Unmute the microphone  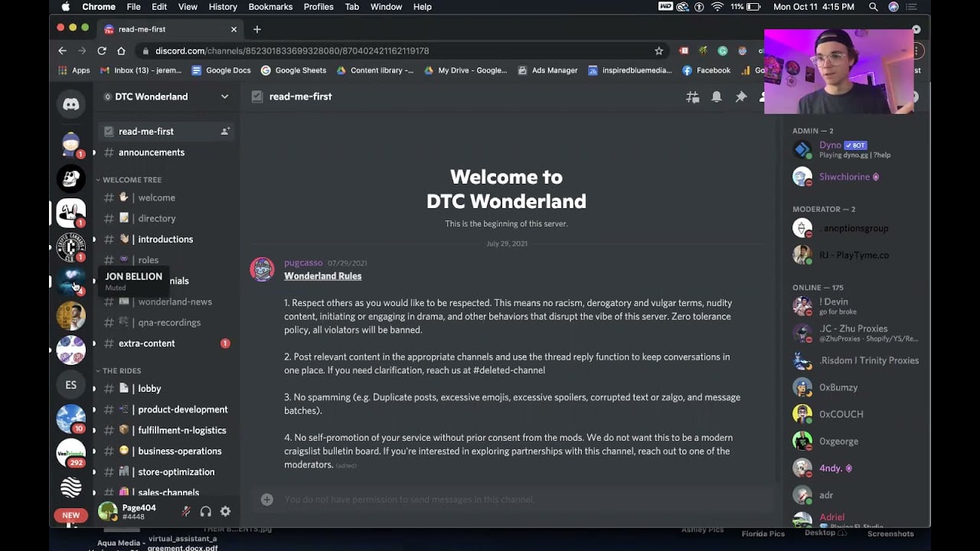click(x=185, y=511)
